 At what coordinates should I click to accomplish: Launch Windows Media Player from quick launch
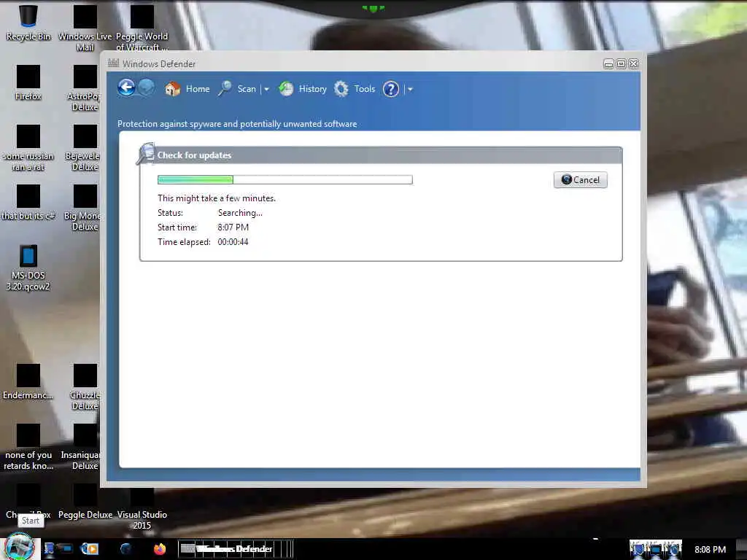pos(90,549)
